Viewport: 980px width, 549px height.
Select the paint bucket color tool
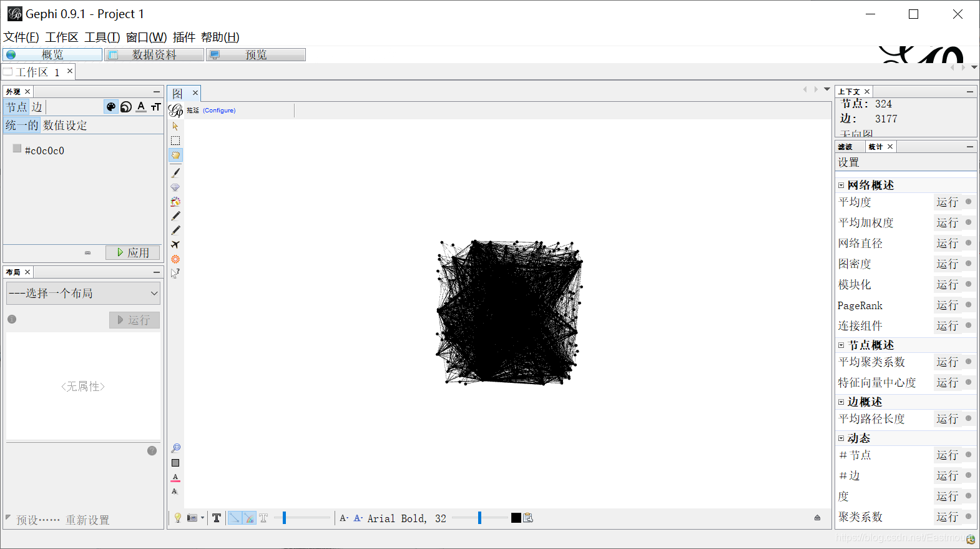[x=175, y=202]
